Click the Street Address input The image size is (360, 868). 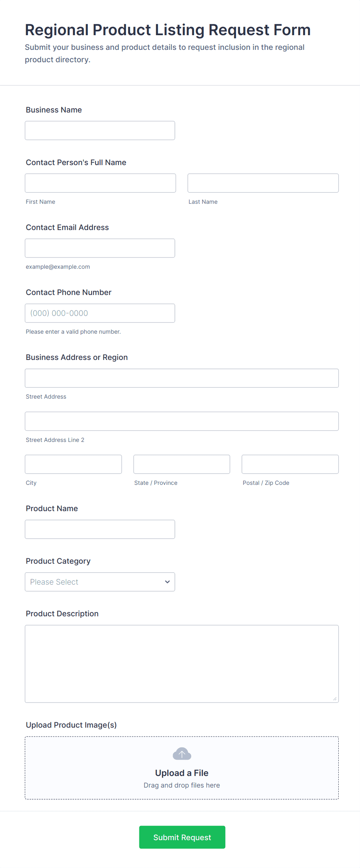click(182, 378)
